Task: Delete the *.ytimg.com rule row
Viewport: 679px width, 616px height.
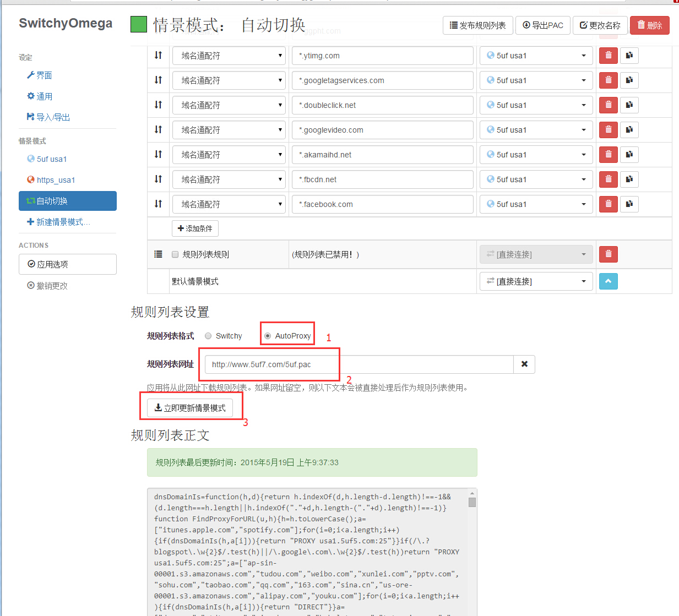Action: tap(608, 56)
